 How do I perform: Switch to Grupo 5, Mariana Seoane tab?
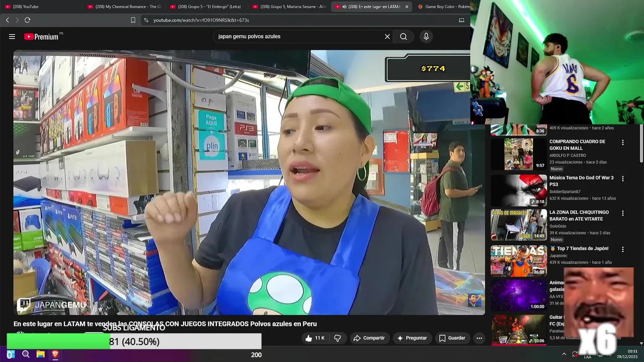289,7
